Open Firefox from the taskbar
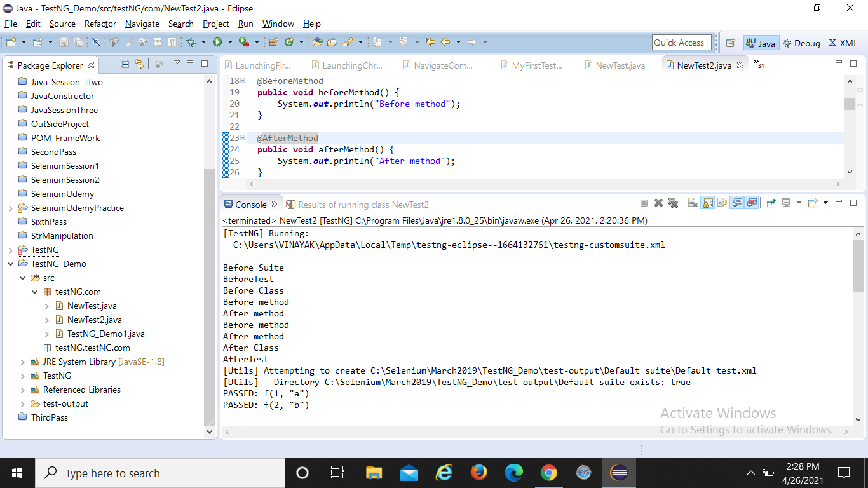Screen dimensions: 868x488 (478, 473)
